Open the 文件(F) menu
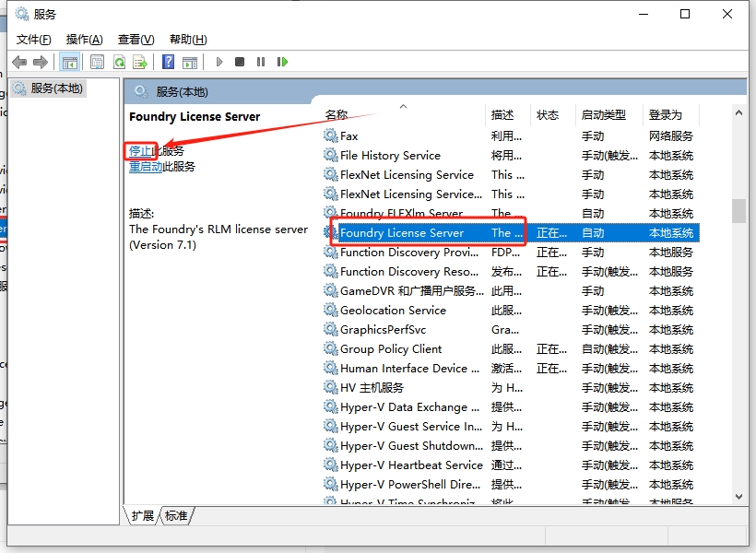 (x=34, y=40)
